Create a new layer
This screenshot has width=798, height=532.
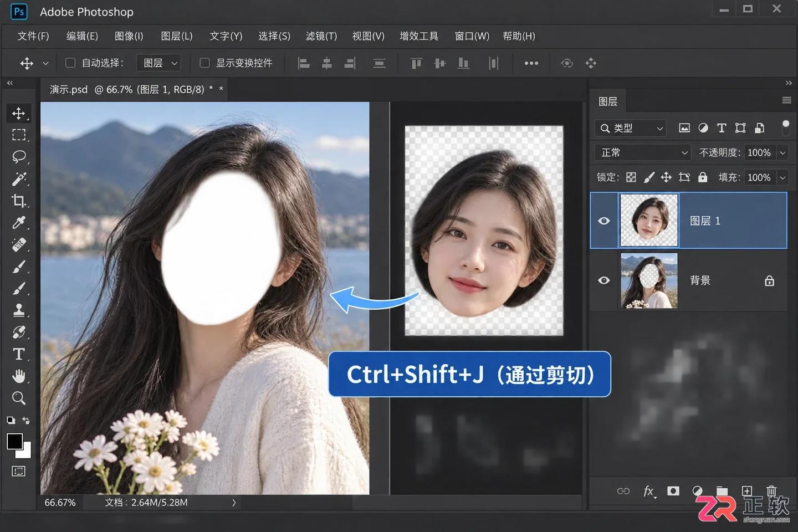(x=747, y=491)
